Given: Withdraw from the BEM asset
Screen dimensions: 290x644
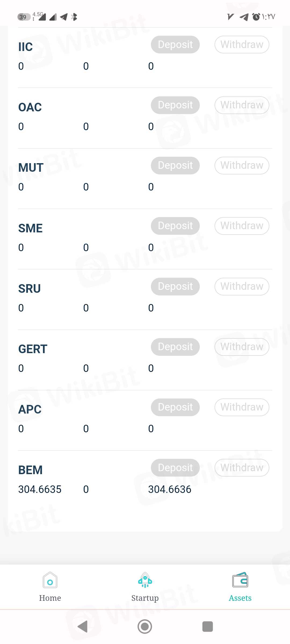Looking at the screenshot, I should pyautogui.click(x=242, y=468).
